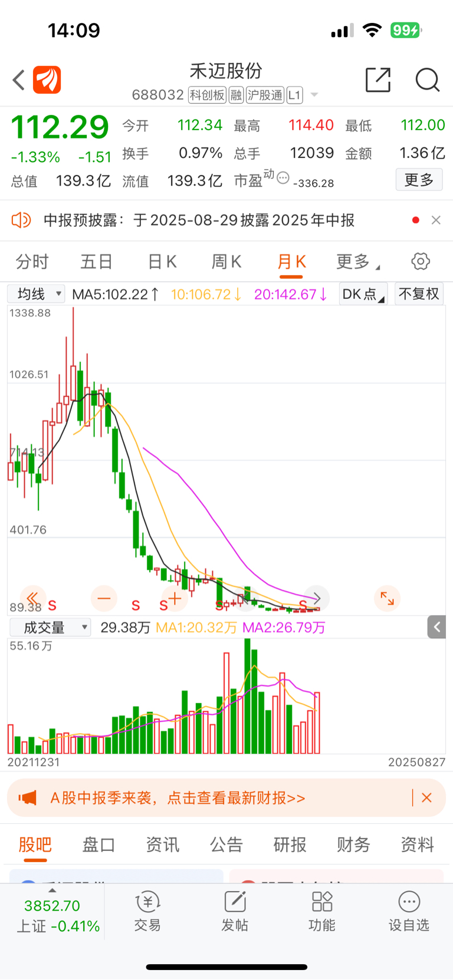453x980 pixels.
Task: Close the A股中报季 banner
Action: (x=426, y=798)
